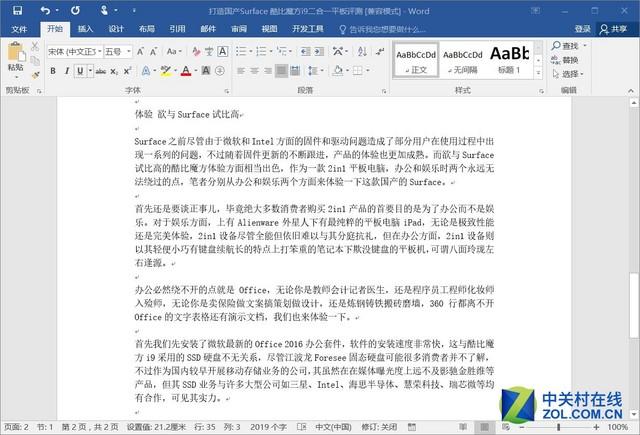Toggle Bold formatting
Image resolution: width=640 pixels, height=435 pixels.
tap(53, 71)
